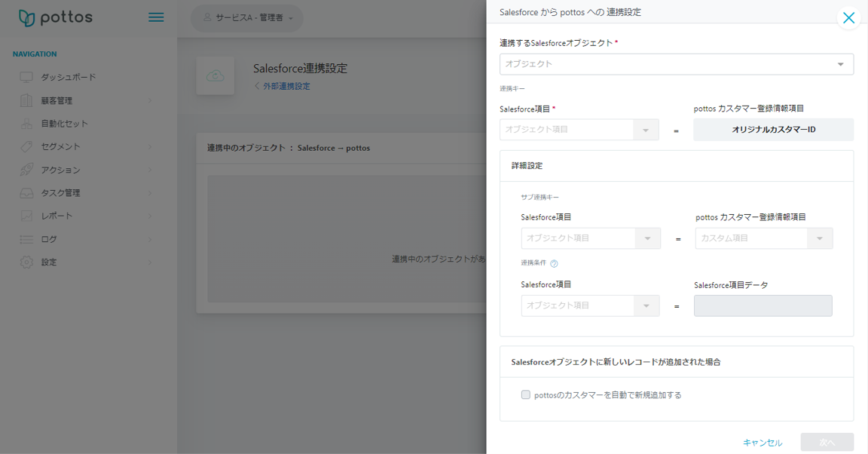
Task: Expand the レポート submenu chevron
Action: click(x=150, y=216)
